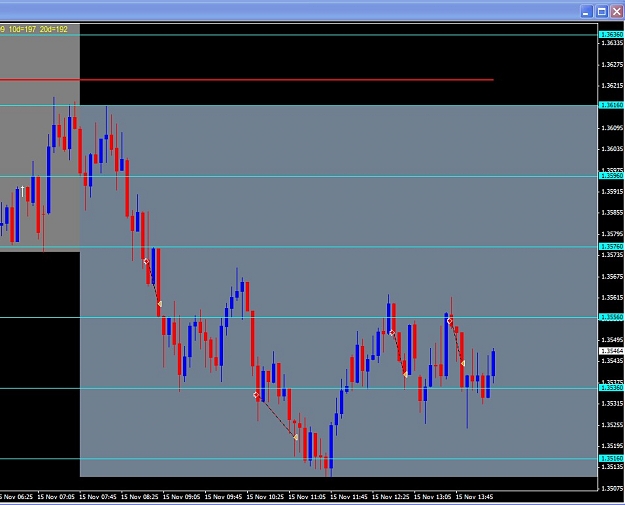This screenshot has height=505, width=625.
Task: Click the 15 Nov 10:25 time label
Action: 265,497
